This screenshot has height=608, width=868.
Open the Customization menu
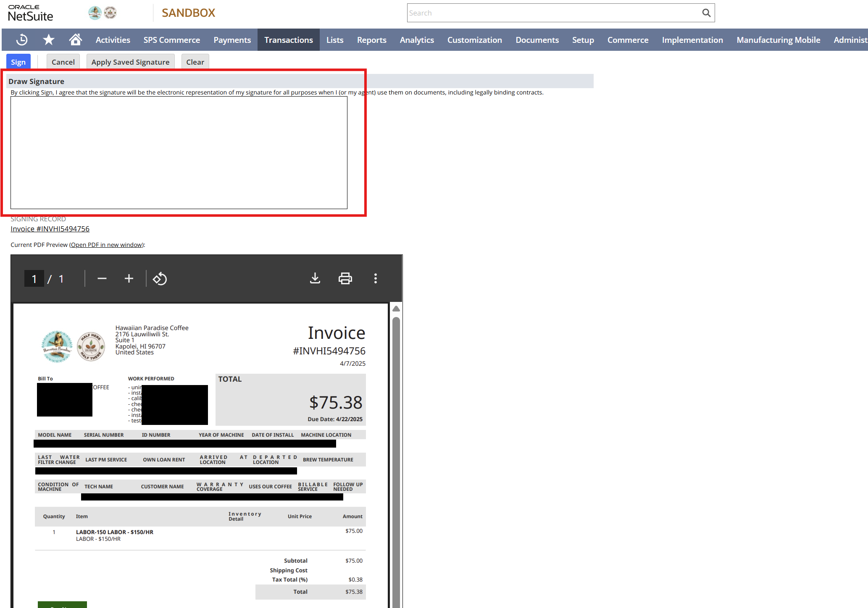pyautogui.click(x=475, y=40)
